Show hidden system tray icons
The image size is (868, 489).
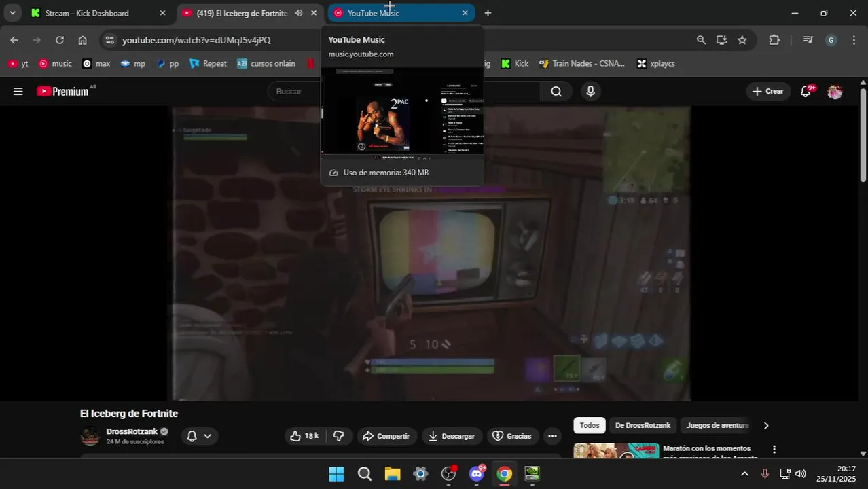click(x=744, y=473)
